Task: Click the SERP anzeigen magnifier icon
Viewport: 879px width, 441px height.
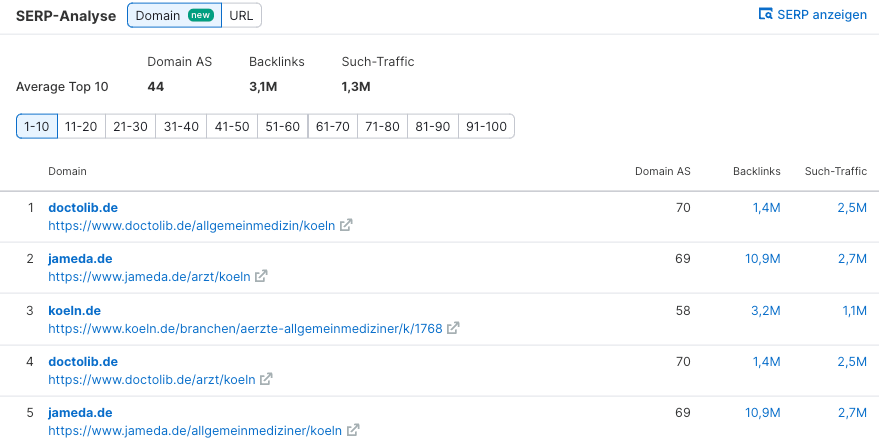Action: point(765,14)
